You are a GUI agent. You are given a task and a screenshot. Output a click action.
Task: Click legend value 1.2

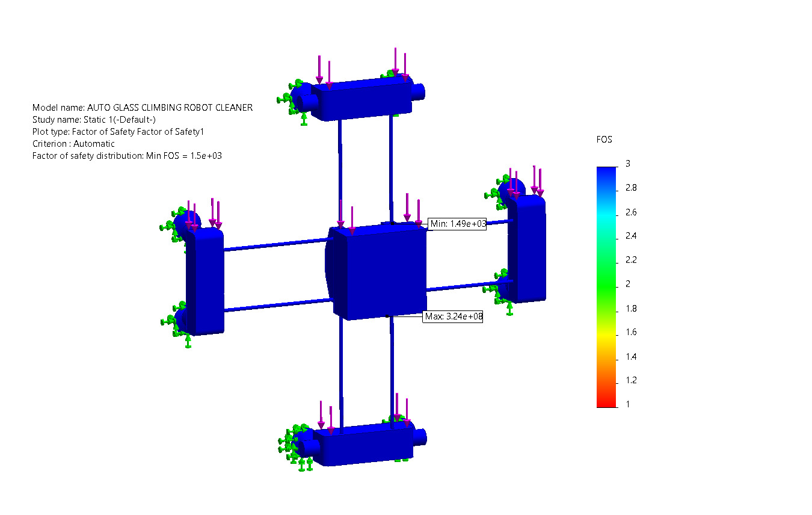631,380
